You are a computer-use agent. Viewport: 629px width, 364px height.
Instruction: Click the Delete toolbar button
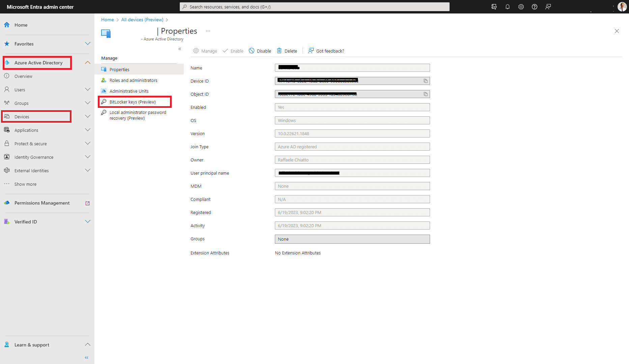(287, 51)
